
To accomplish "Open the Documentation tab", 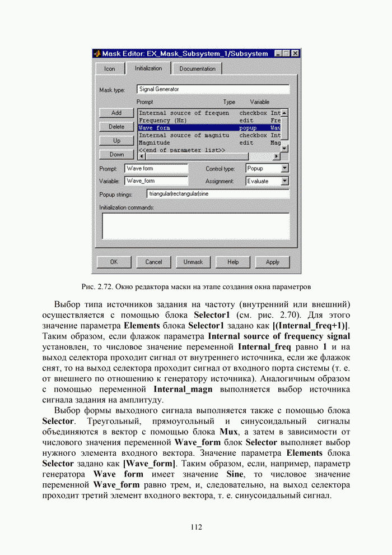I will click(197, 69).
